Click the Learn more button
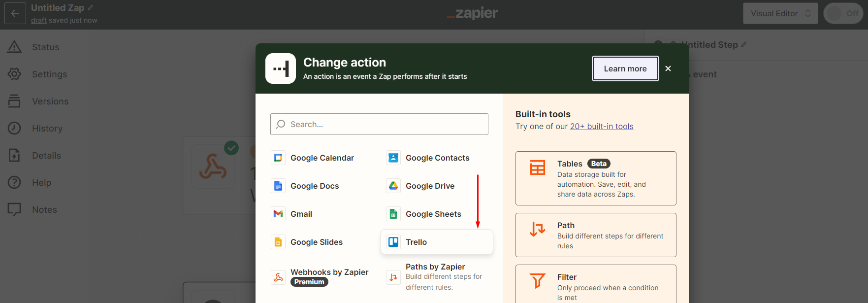This screenshot has height=303, width=868. pos(625,68)
